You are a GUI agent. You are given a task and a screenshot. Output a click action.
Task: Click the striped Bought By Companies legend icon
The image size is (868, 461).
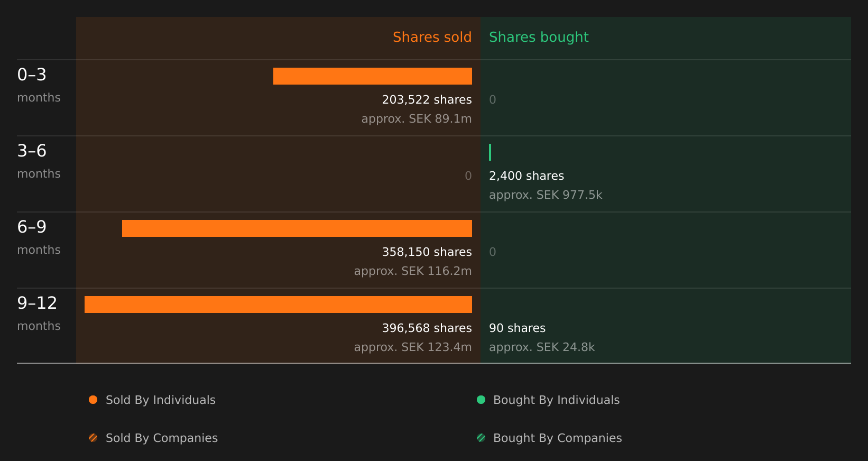[481, 438]
